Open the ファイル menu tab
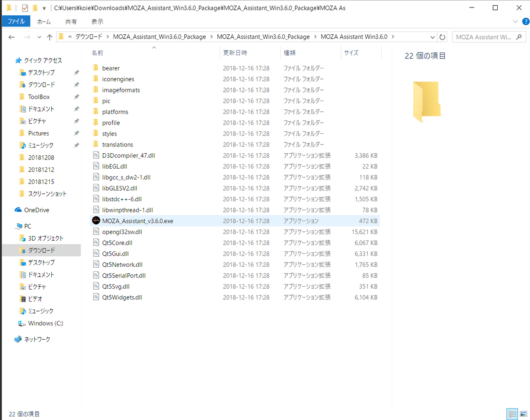 point(16,22)
